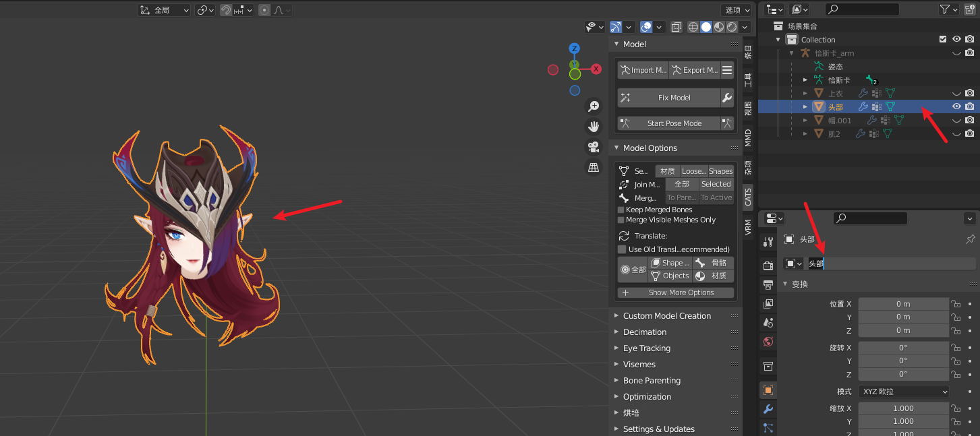The width and height of the screenshot is (980, 436).
Task: Open the 全局 transform orientation dropdown
Action: pyautogui.click(x=165, y=10)
